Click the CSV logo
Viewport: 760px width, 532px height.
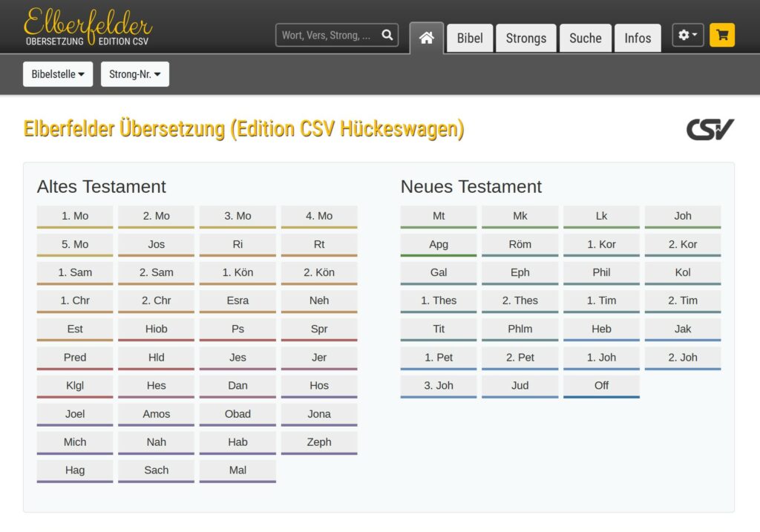(710, 129)
